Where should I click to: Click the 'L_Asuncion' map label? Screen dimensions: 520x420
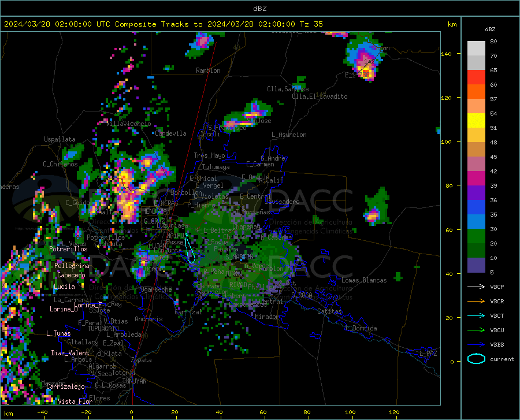pyautogui.click(x=289, y=135)
